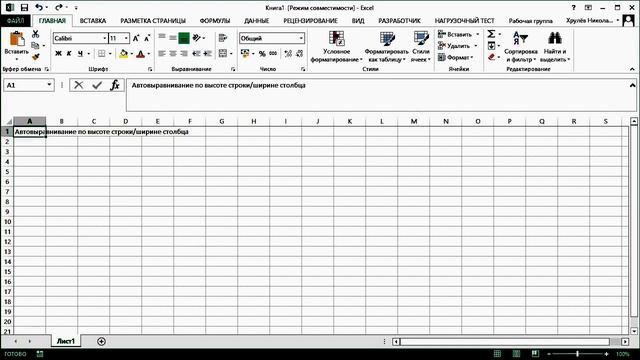Image resolution: width=640 pixels, height=360 pixels.
Task: Click the Paste (Вставить) clipboard icon
Action: point(17,39)
